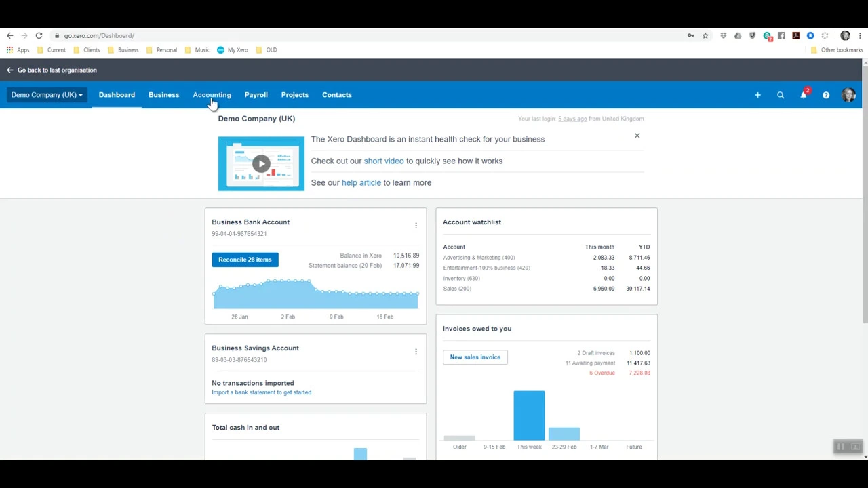Click the site lock icon in address bar
The width and height of the screenshot is (868, 488).
coord(57,35)
